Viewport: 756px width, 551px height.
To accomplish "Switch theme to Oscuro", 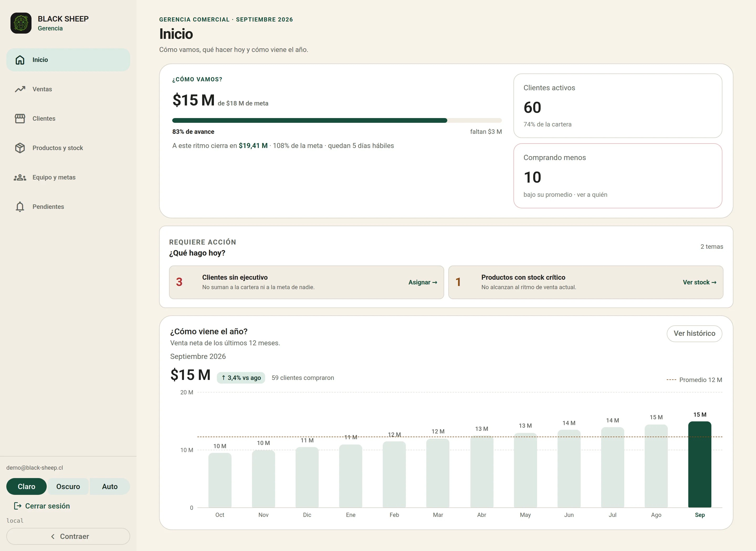I will (68, 486).
